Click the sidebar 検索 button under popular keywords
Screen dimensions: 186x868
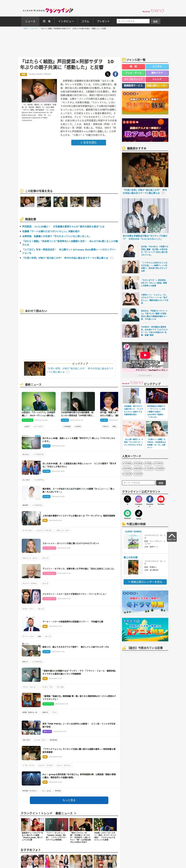[x=161, y=483]
